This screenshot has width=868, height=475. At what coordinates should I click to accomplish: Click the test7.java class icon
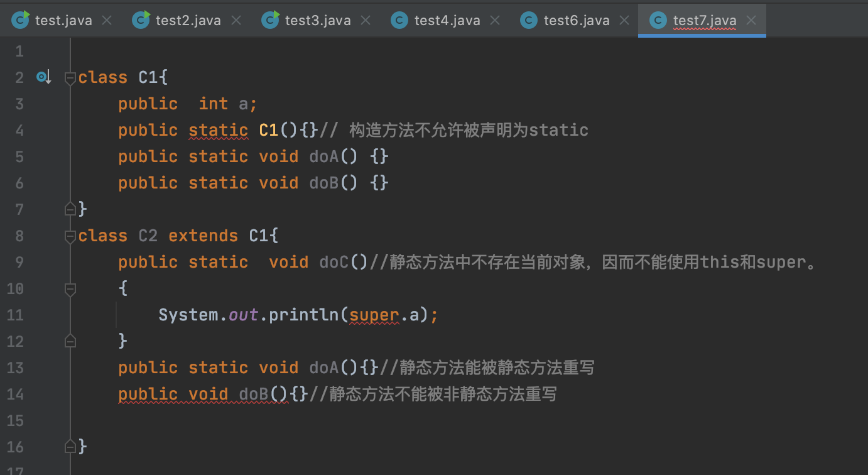pos(658,20)
